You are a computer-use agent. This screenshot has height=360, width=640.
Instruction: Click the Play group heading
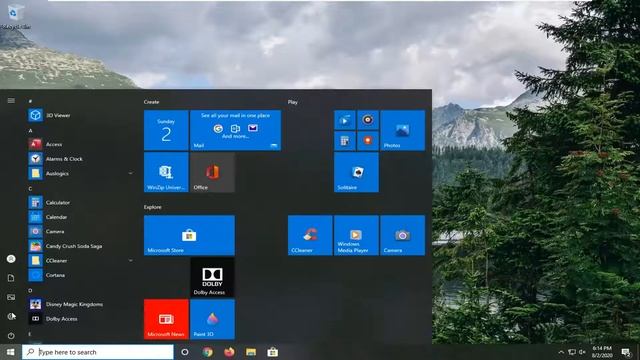(293, 102)
